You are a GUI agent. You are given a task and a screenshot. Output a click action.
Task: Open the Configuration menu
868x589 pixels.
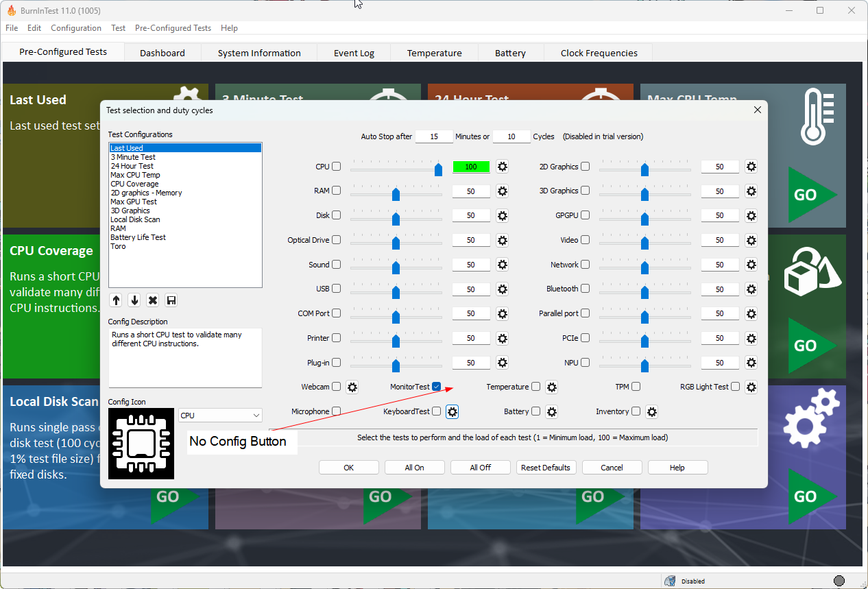click(76, 28)
